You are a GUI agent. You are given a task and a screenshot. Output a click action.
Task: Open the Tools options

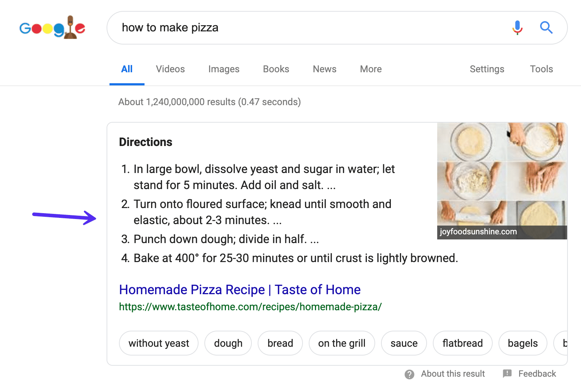pyautogui.click(x=541, y=69)
